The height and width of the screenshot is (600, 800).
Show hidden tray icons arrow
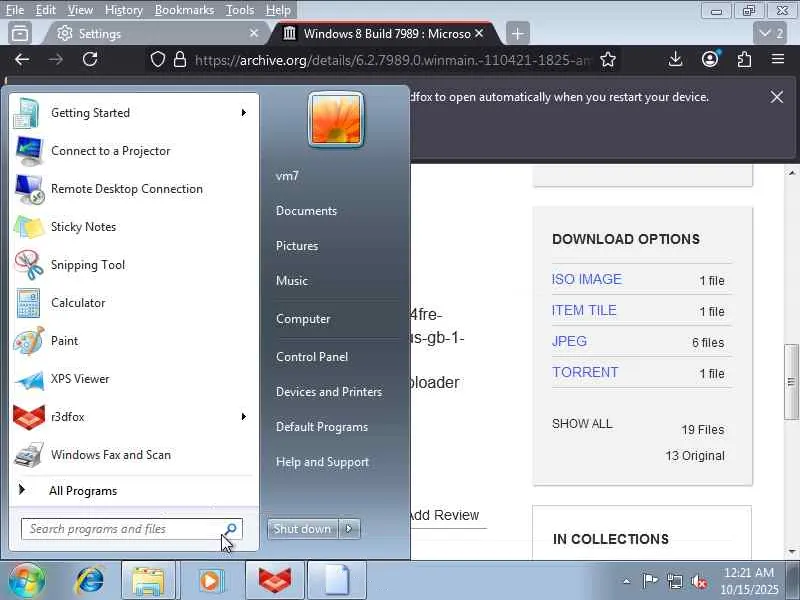tap(627, 581)
